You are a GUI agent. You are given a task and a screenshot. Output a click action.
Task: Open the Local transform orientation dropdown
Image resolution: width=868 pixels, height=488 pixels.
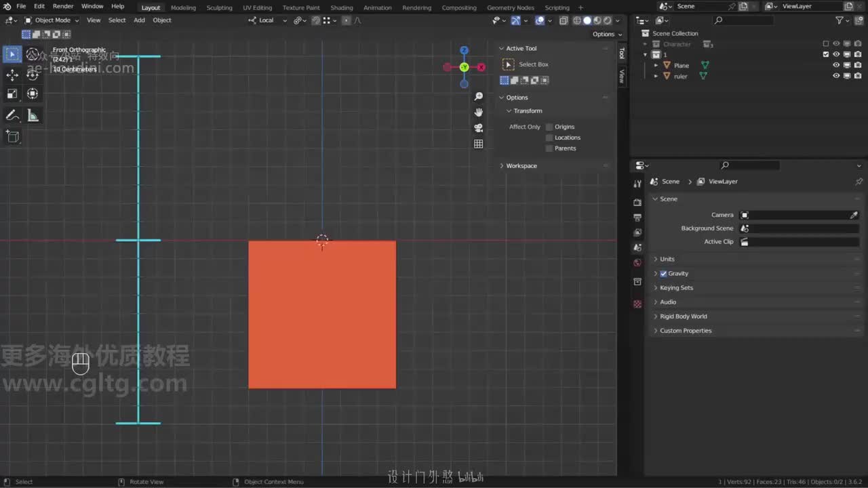pyautogui.click(x=267, y=20)
